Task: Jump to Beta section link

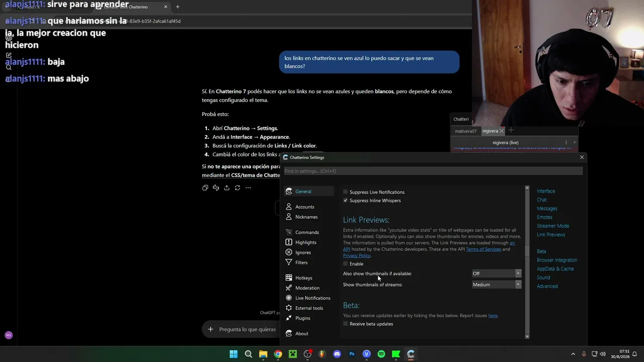Action: click(x=541, y=251)
